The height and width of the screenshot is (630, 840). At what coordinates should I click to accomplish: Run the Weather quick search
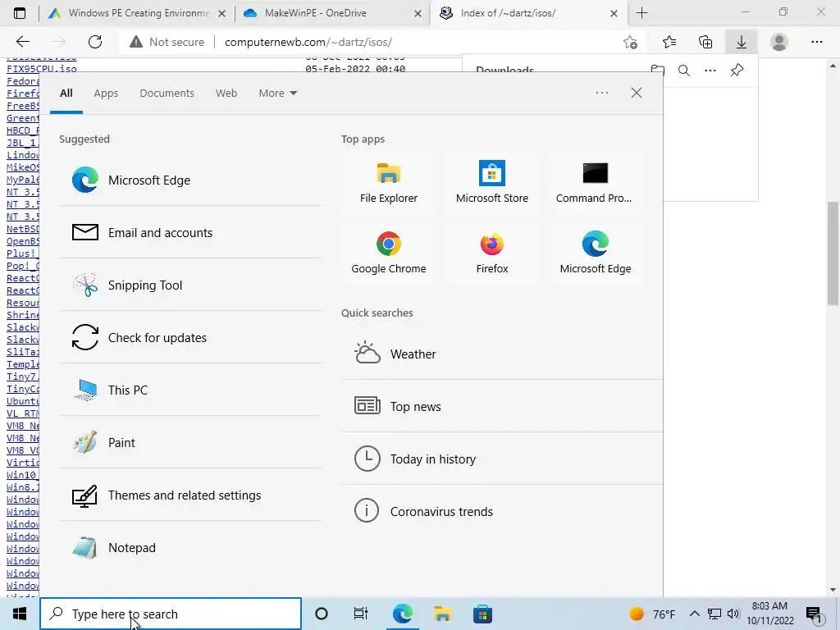(502, 354)
